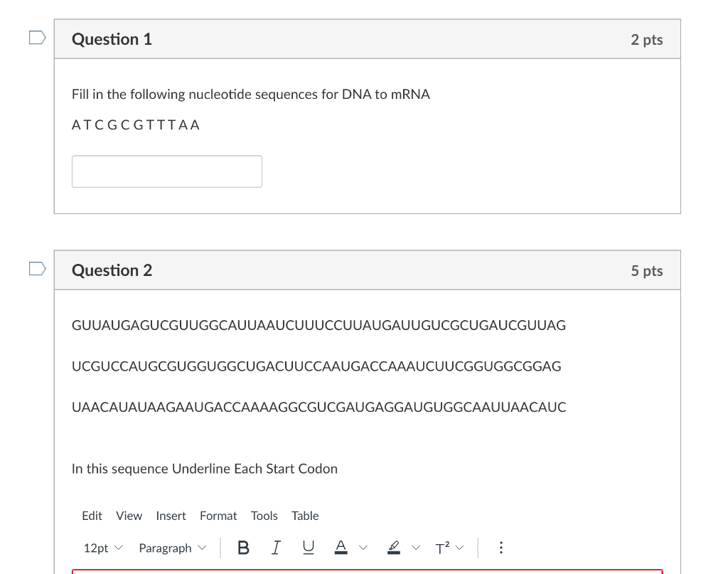Apply superscript with the T² icon
Image resolution: width=728 pixels, height=574 pixels.
(442, 548)
